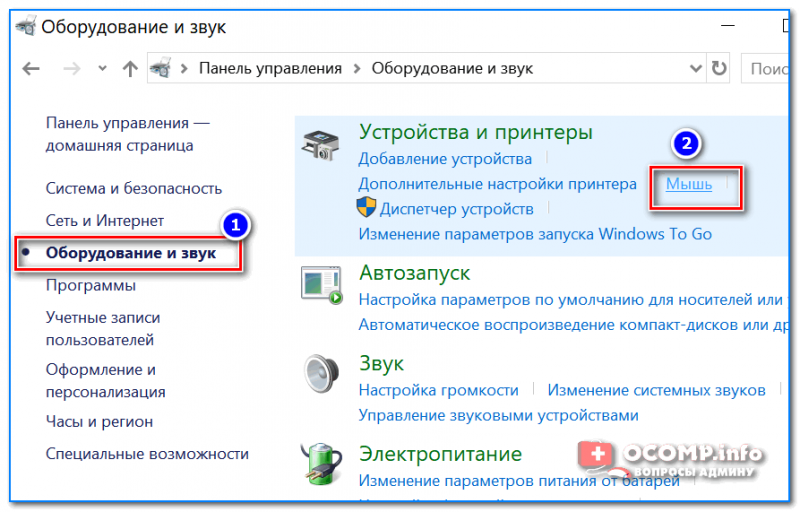Click the address bar Control Panel icon

[x=160, y=68]
